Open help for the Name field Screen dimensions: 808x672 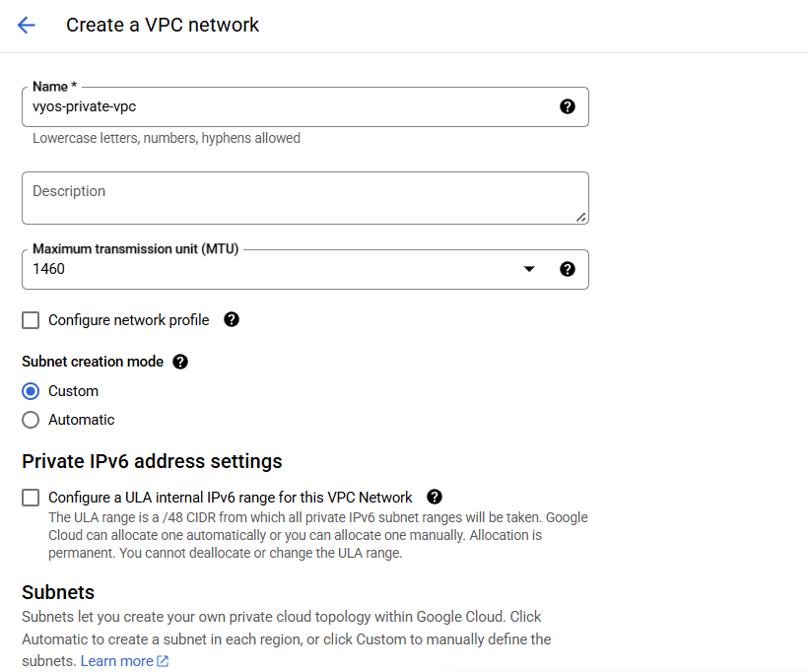tap(568, 106)
